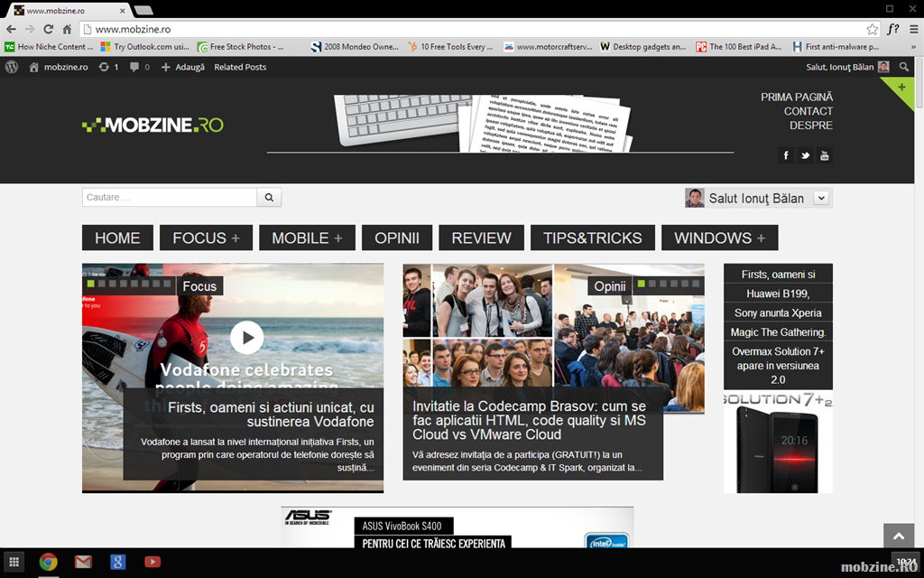Go back with the browser back arrow
This screenshot has width=924, height=578.
pyautogui.click(x=11, y=29)
